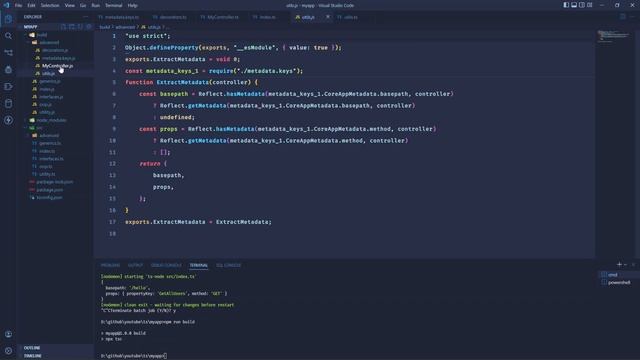This screenshot has height=360, width=640.
Task: Expand the advanced folder under src
Action: pos(49,136)
